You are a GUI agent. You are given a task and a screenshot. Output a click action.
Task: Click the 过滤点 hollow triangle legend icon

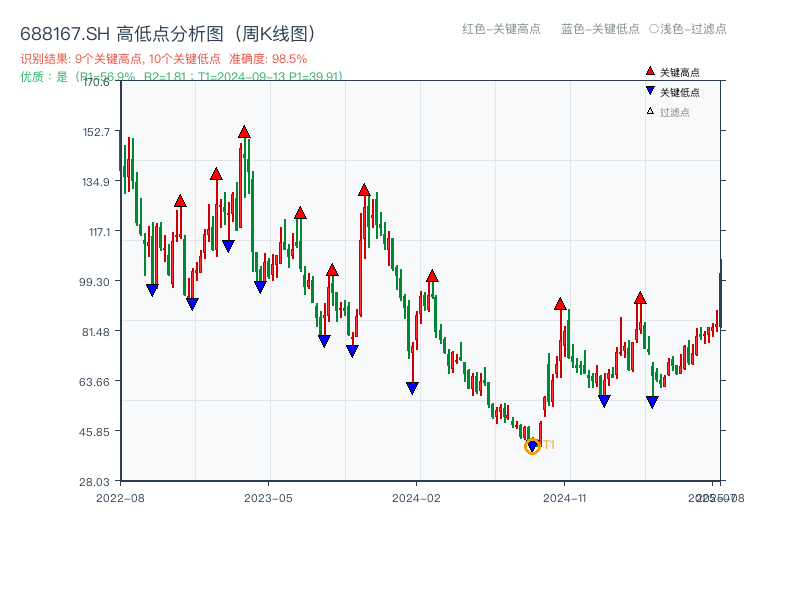[650, 111]
